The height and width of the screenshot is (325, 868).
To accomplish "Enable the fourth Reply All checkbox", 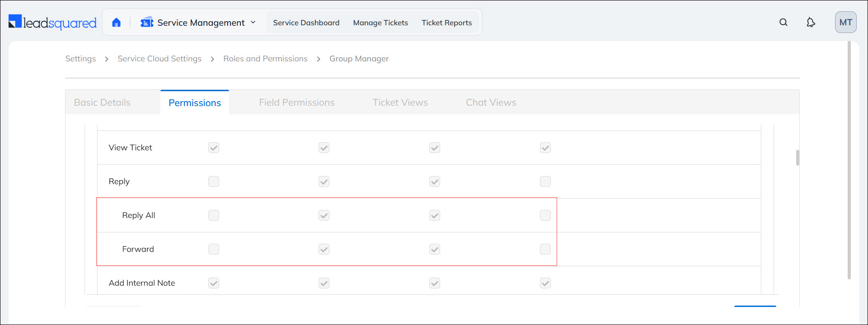I will pyautogui.click(x=545, y=215).
